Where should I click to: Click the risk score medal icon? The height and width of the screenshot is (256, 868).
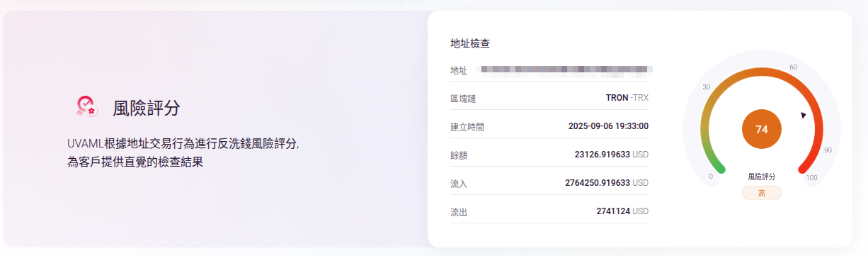click(86, 106)
